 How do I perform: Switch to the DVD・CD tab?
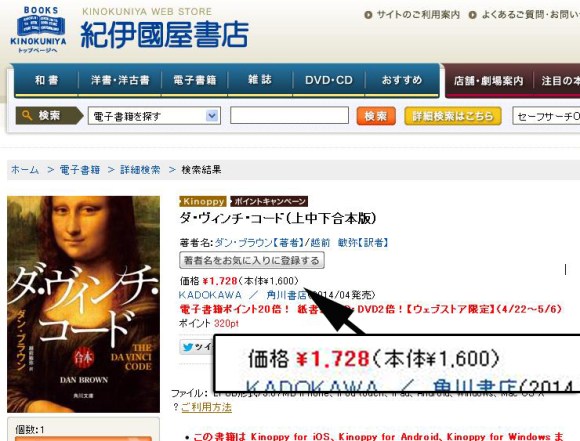click(x=329, y=80)
